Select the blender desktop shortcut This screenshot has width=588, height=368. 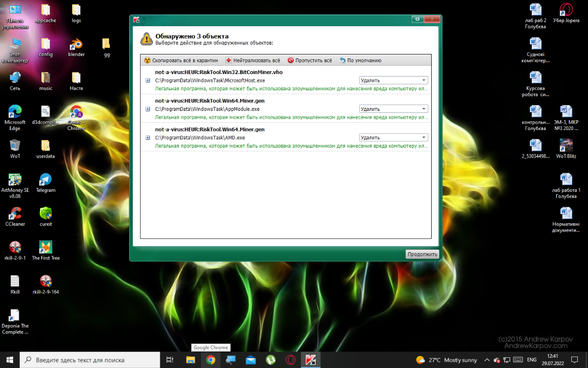click(x=76, y=45)
